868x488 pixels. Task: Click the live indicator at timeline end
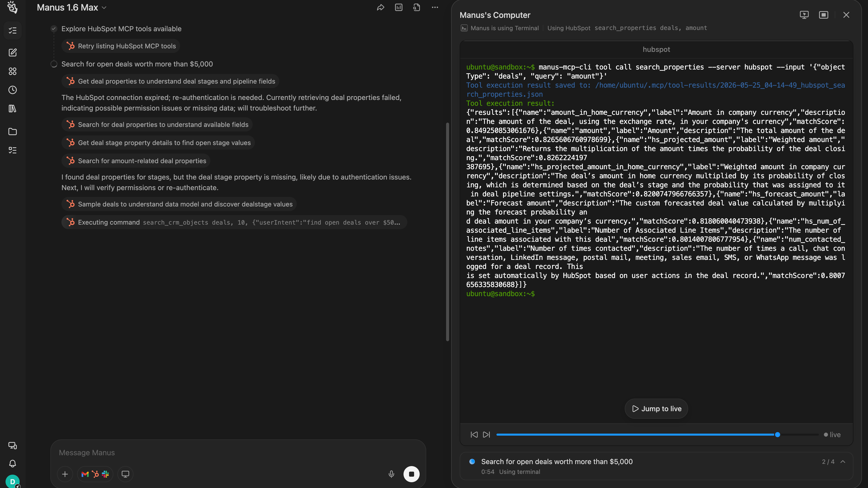coord(832,434)
